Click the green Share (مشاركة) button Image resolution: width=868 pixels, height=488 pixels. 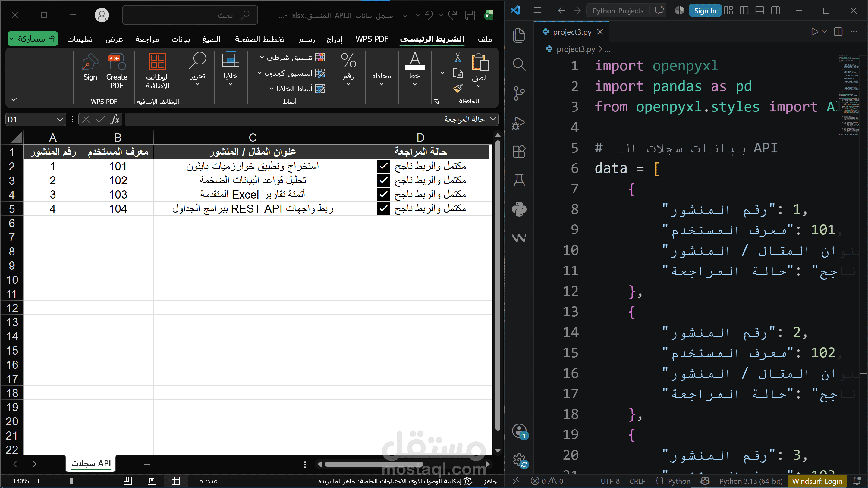pyautogui.click(x=33, y=39)
